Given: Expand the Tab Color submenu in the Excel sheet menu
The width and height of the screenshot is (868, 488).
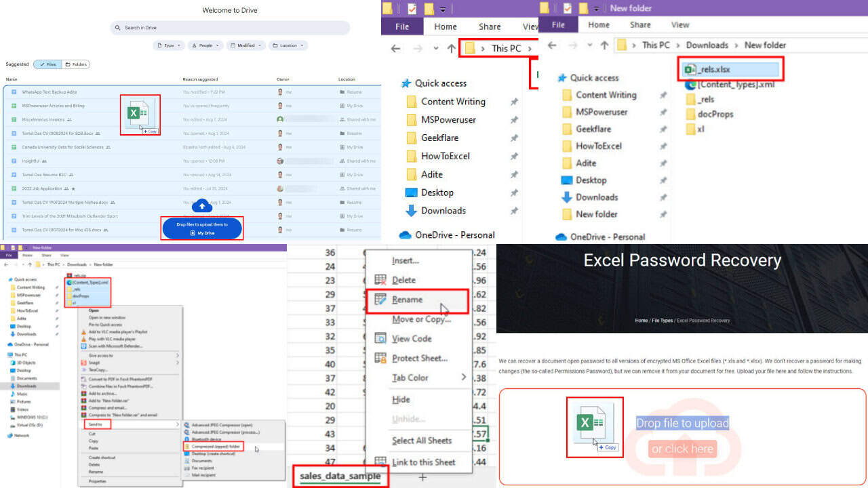Looking at the screenshot, I should coord(464,378).
